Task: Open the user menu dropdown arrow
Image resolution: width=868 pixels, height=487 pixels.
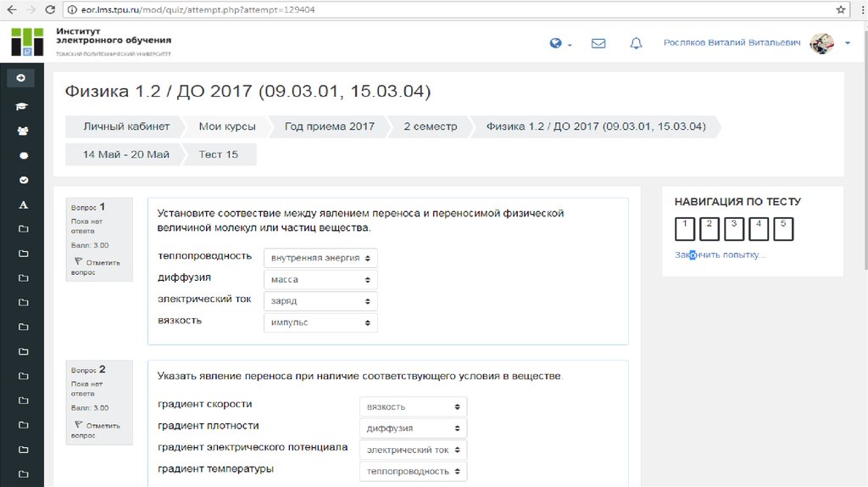Action: tap(847, 43)
